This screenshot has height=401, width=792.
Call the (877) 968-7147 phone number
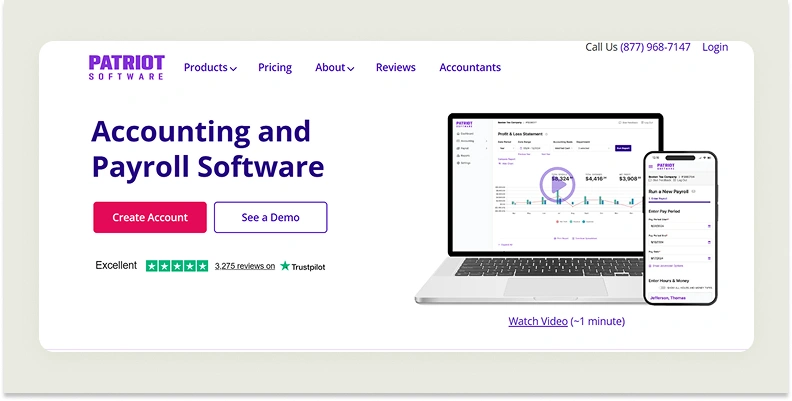pyautogui.click(x=655, y=47)
